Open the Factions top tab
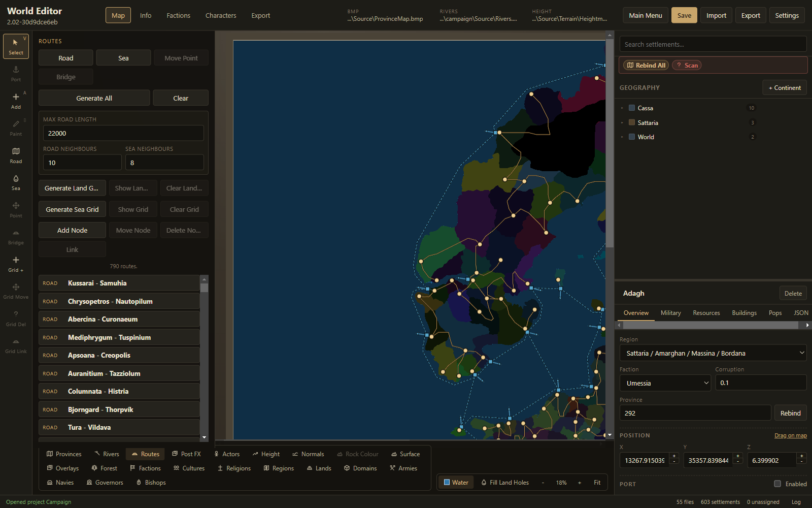 tap(179, 15)
